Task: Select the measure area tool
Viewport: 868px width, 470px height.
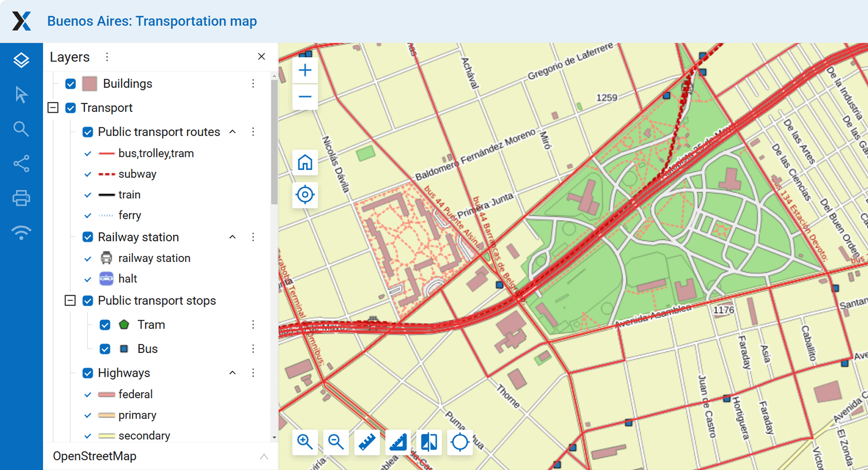Action: pyautogui.click(x=398, y=442)
